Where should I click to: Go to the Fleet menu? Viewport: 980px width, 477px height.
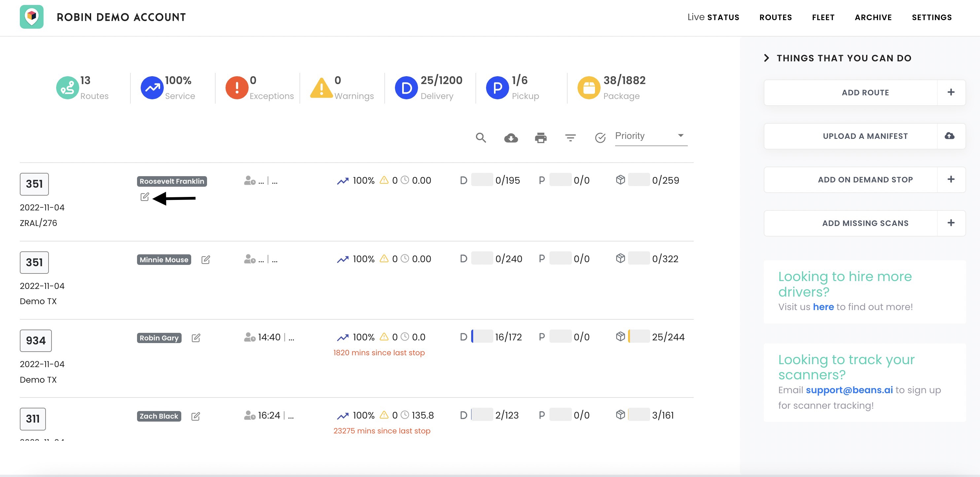[823, 17]
